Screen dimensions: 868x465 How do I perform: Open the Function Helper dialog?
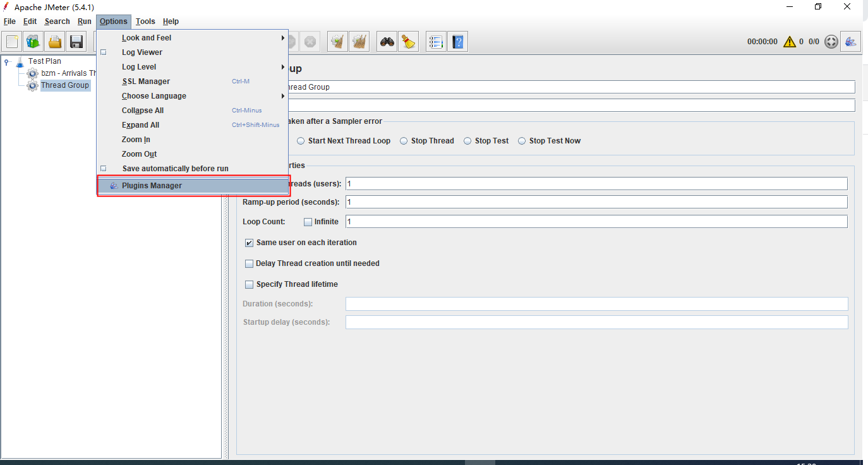tap(435, 41)
